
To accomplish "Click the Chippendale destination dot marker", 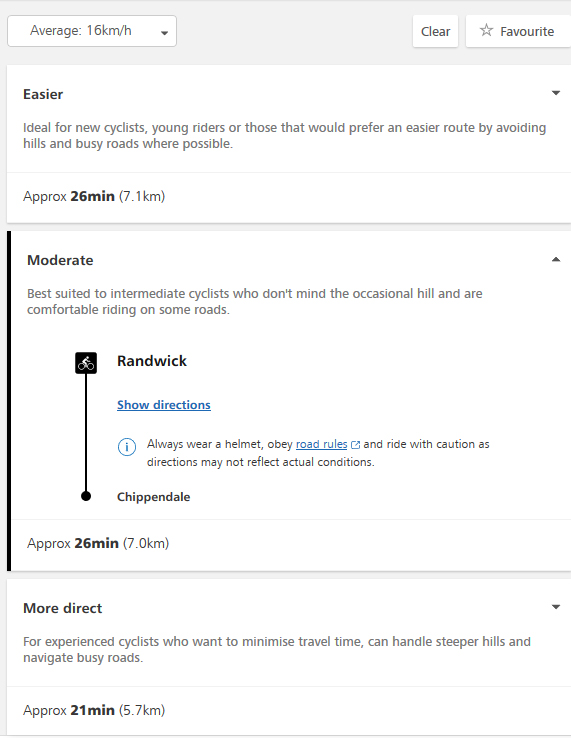I will click(x=86, y=496).
